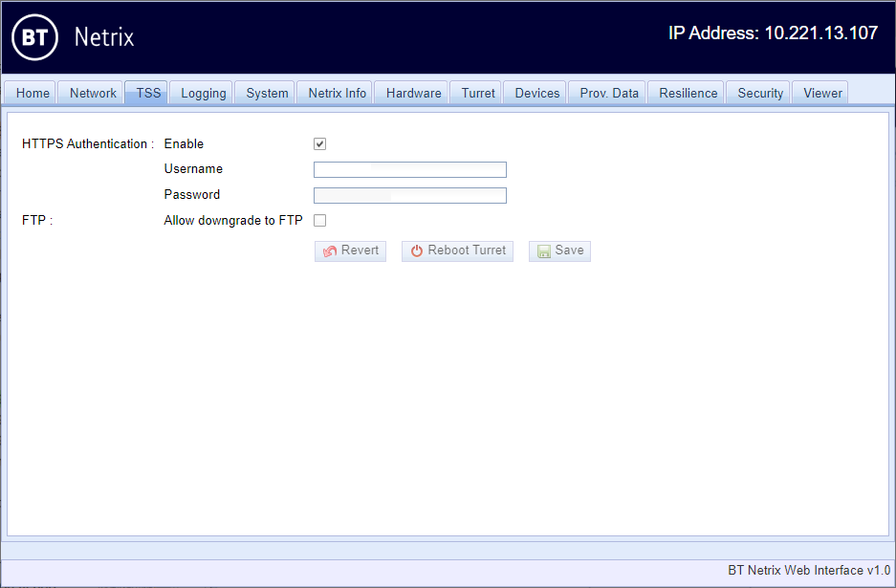896x588 pixels.
Task: Tick the Allow downgrade to FTP checkbox
Action: point(320,221)
